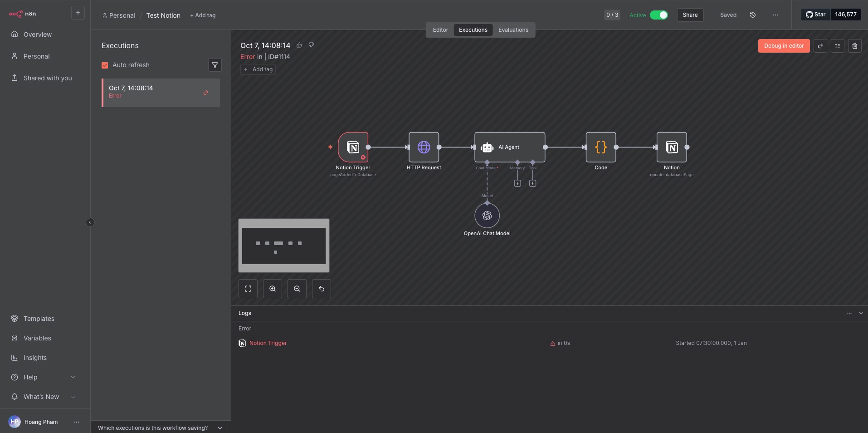Click the Debug in editor button
This screenshot has width=868, height=433.
click(783, 46)
